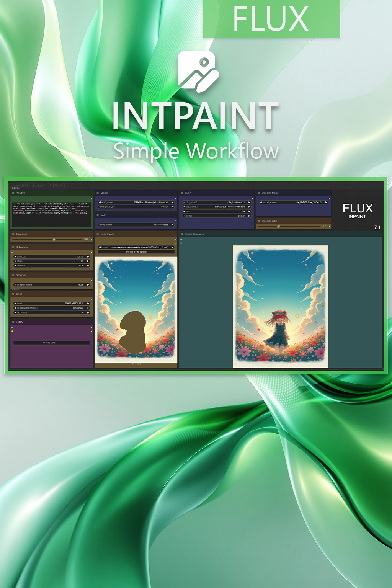Screen dimensions: 392x588
Task: Click the left arrow of unet_name
Action: [x=100, y=202]
